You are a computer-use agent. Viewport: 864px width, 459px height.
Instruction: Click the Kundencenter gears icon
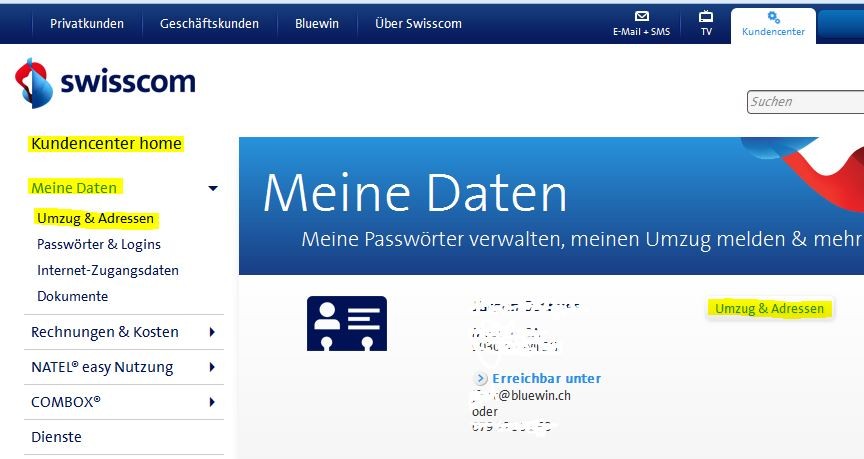773,17
